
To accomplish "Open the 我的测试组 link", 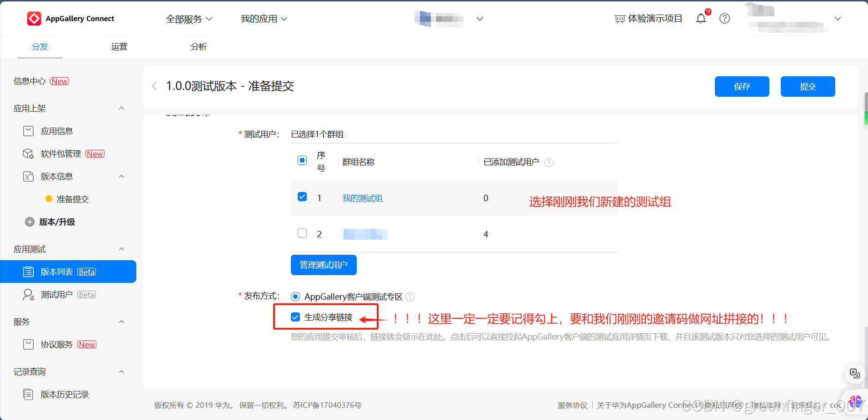I will (x=362, y=198).
